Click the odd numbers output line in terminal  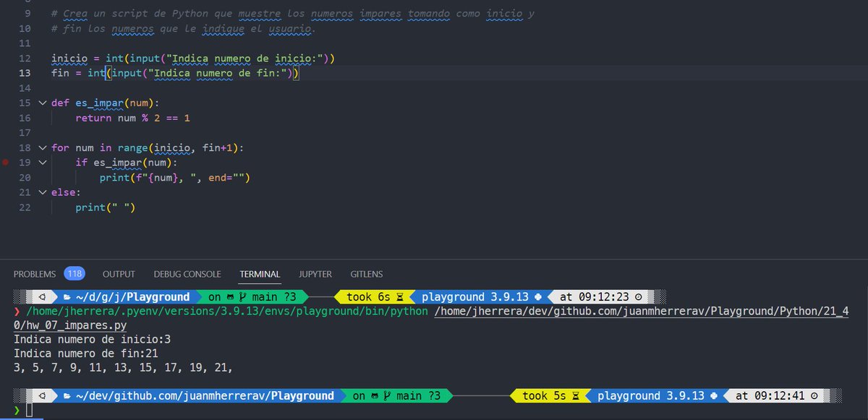122,368
